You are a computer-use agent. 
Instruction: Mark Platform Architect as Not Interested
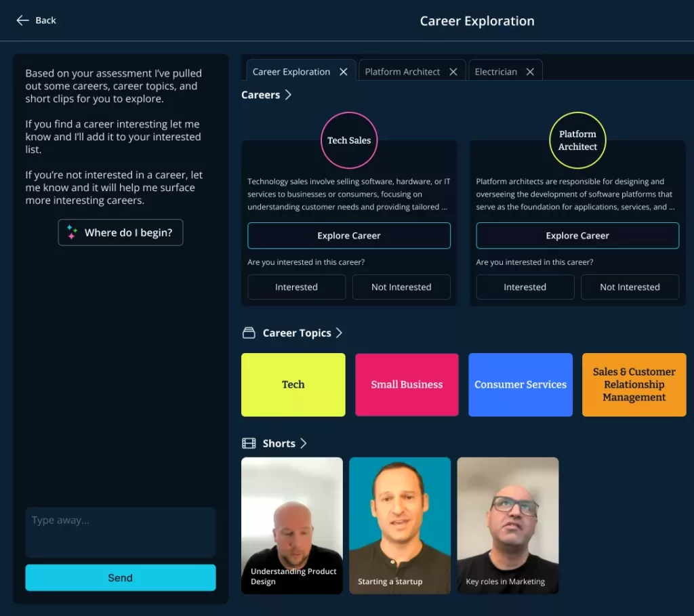[x=630, y=287]
